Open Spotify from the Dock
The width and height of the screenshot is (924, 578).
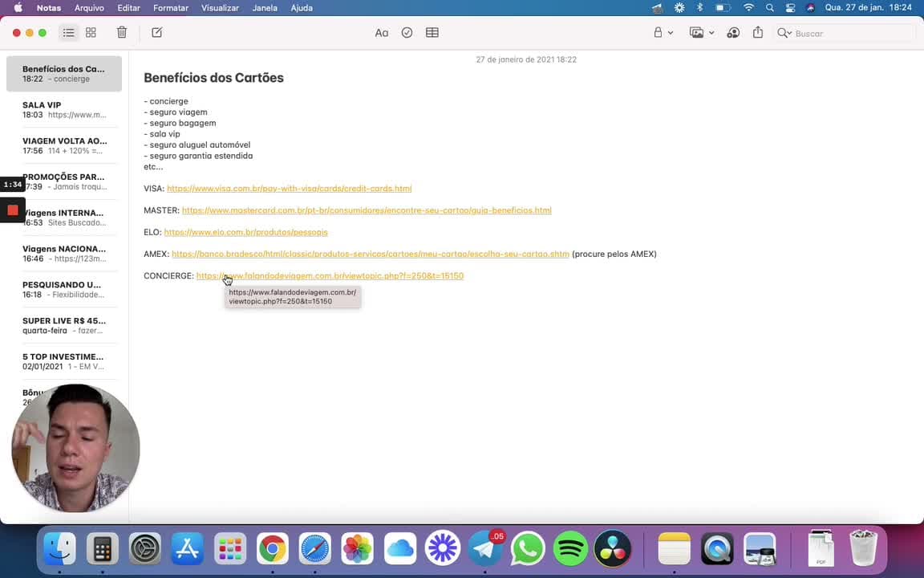click(569, 548)
